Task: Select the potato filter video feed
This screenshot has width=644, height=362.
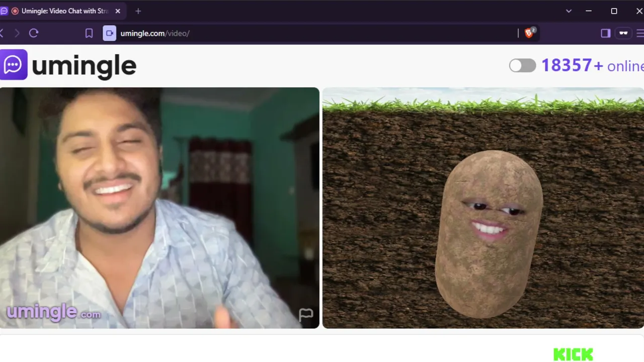Action: pos(483,208)
